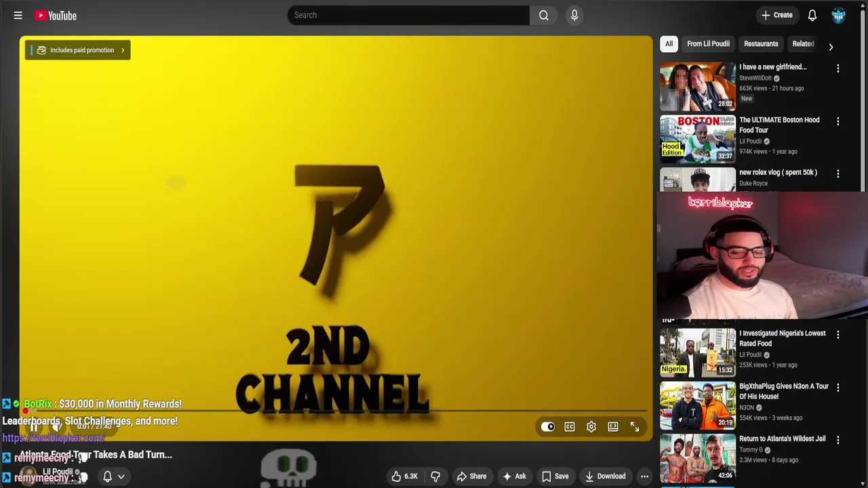Open more options for new rolex vlog
The image size is (868, 488).
point(838,174)
